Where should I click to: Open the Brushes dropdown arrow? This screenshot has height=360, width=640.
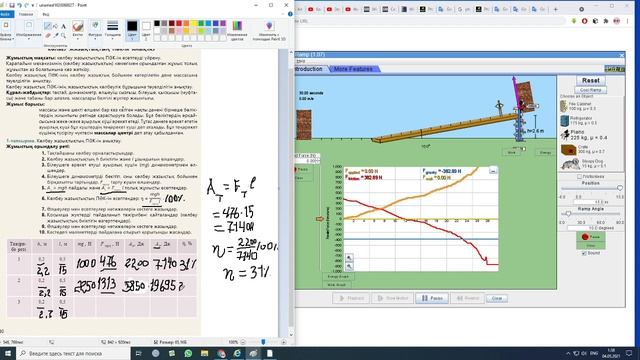pyautogui.click(x=78, y=38)
